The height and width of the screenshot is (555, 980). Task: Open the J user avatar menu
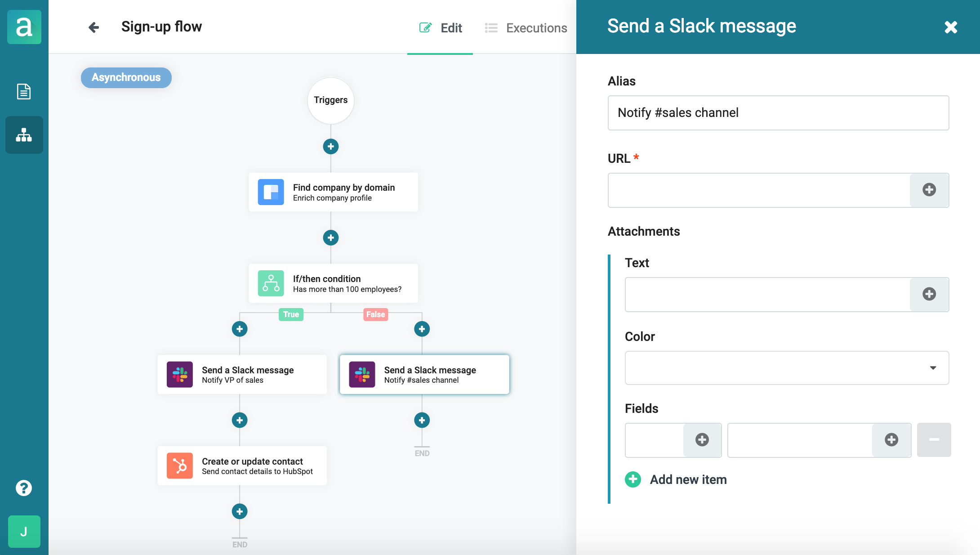point(24,532)
